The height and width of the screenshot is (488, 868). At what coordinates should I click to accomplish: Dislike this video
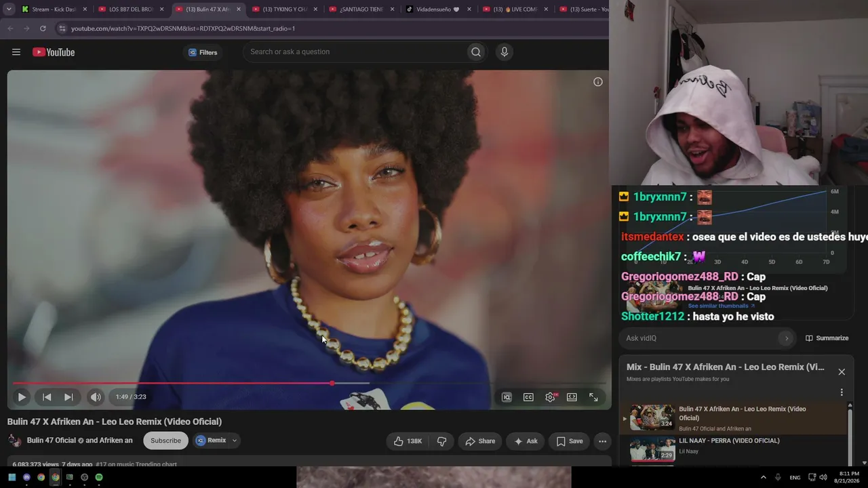442,441
